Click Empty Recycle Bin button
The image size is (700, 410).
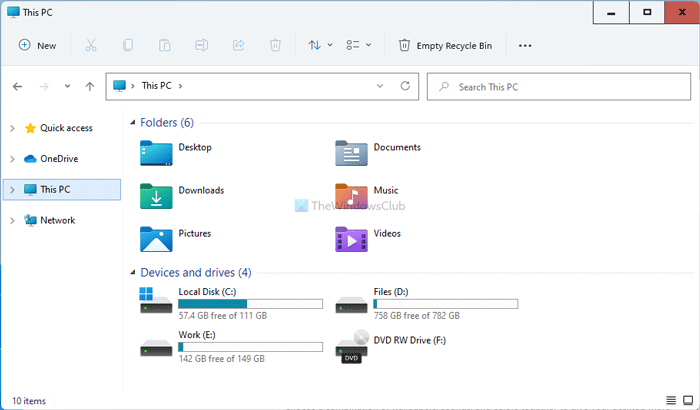(446, 45)
